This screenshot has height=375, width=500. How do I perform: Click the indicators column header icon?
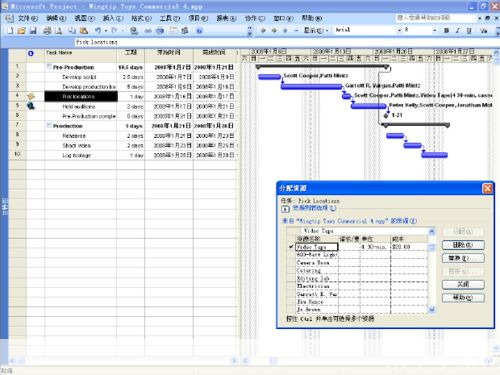pyautogui.click(x=31, y=53)
